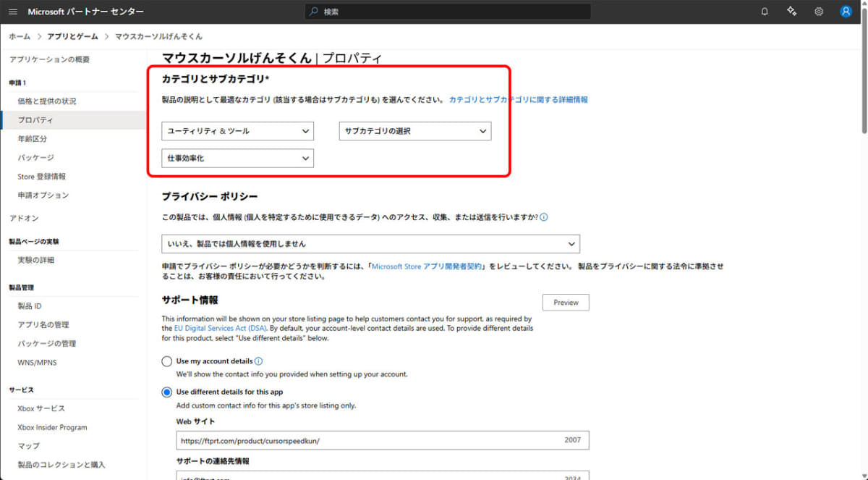
Task: Open Store 登録情報 in sidebar
Action: tap(42, 177)
